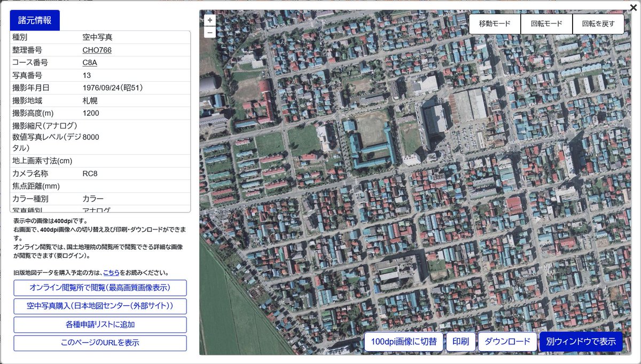641x364 pixels.
Task: Switch to 100dpi画像に切替
Action: 404,342
